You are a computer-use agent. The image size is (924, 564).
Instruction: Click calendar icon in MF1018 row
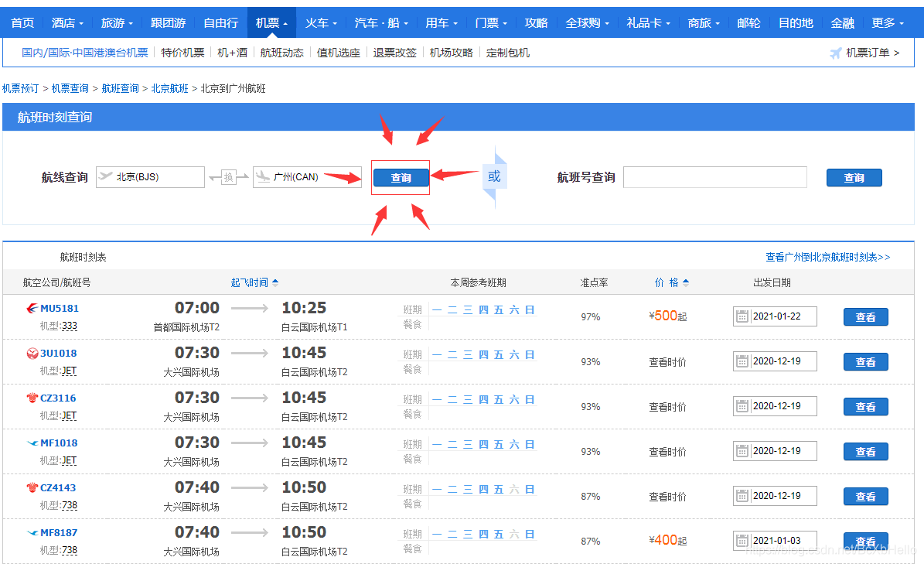[x=742, y=451]
